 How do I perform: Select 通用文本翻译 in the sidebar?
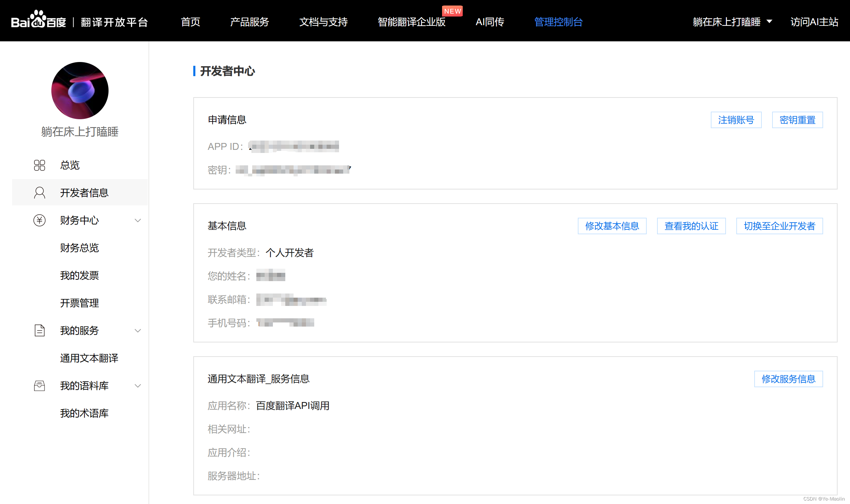[x=89, y=358]
